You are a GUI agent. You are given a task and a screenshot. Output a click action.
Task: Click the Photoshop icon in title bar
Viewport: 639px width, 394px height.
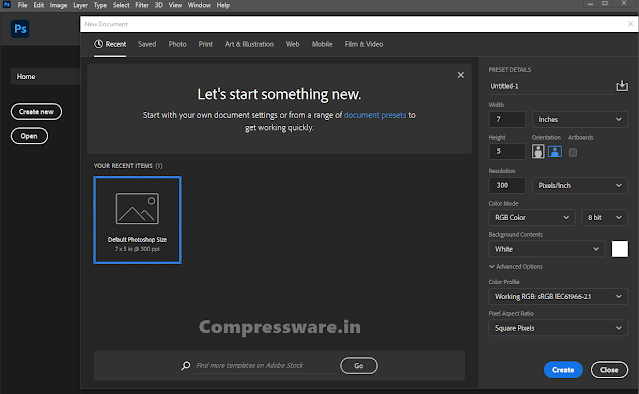point(7,5)
